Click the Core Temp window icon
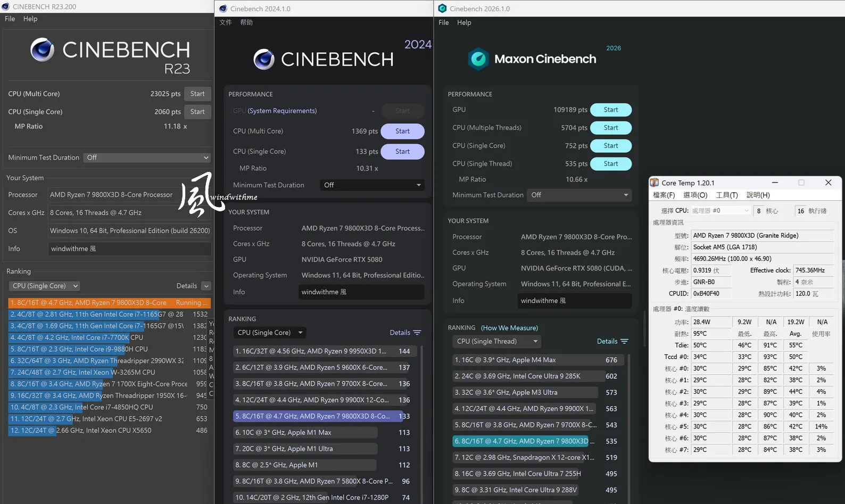The height and width of the screenshot is (504, 845). [x=655, y=183]
